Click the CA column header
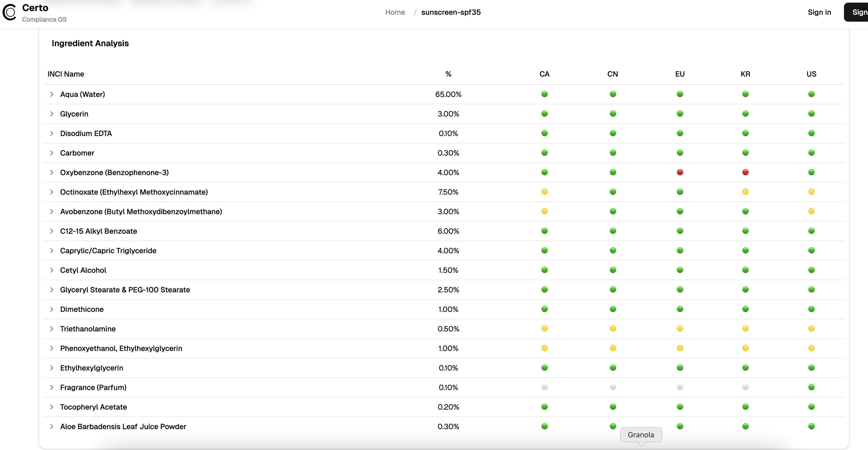The image size is (868, 450). (x=545, y=74)
